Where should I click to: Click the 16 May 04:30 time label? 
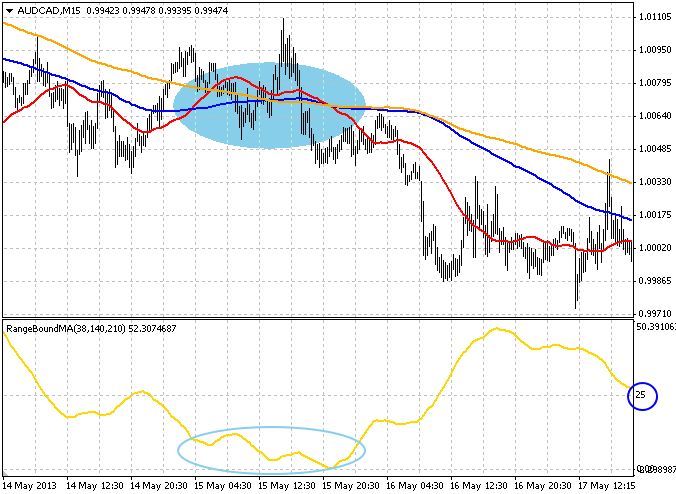(414, 484)
